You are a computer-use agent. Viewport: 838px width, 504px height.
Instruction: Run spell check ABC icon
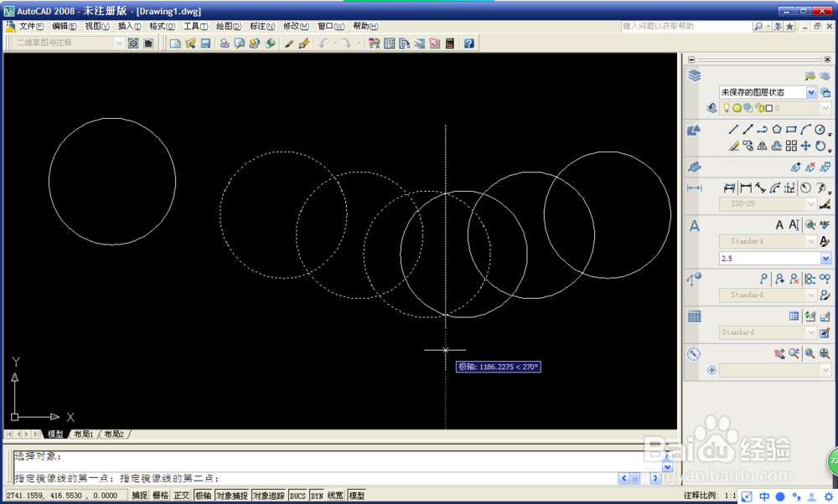tap(825, 224)
